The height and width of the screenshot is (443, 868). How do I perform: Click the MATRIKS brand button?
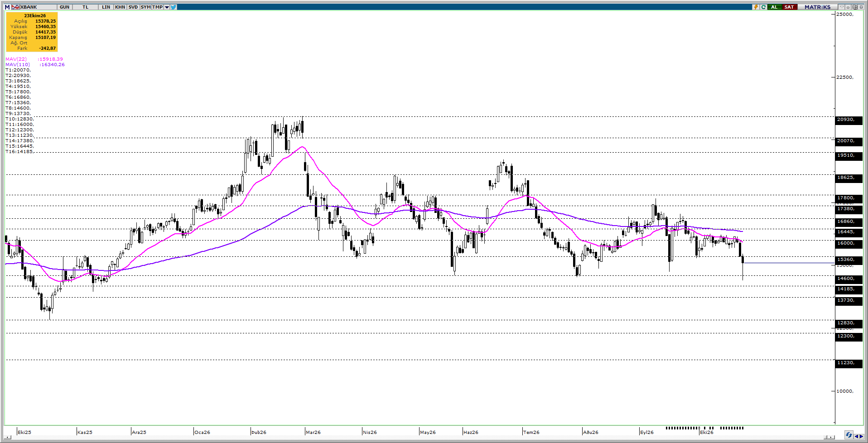coord(818,7)
